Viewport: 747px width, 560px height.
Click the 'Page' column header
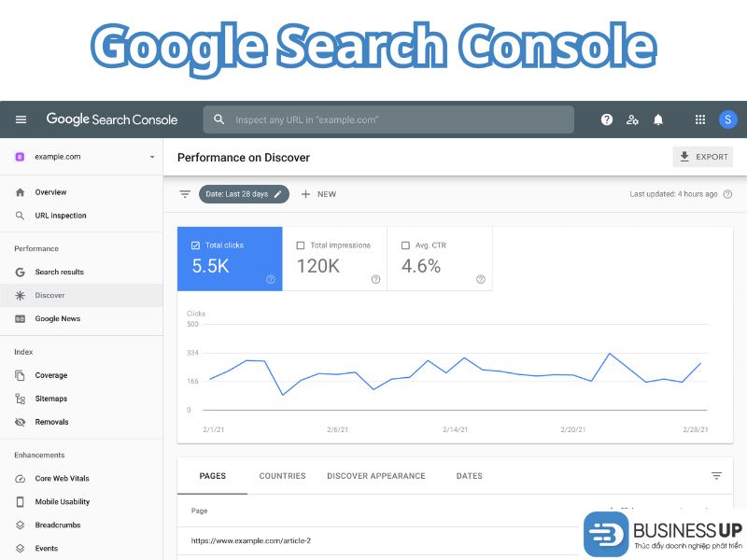(x=199, y=511)
